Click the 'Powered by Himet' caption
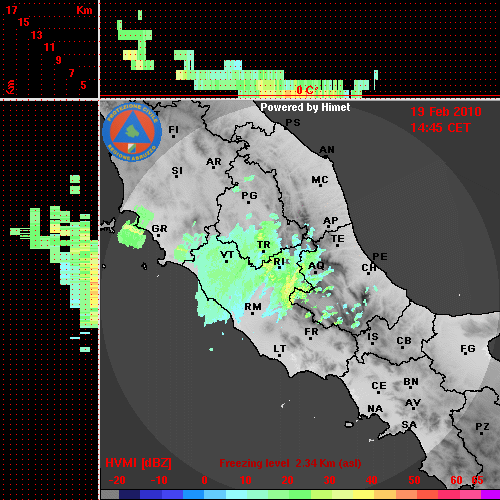 tap(305, 107)
